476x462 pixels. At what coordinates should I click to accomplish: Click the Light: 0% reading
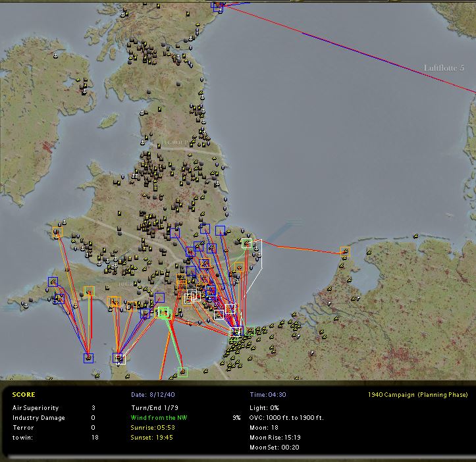tap(264, 407)
